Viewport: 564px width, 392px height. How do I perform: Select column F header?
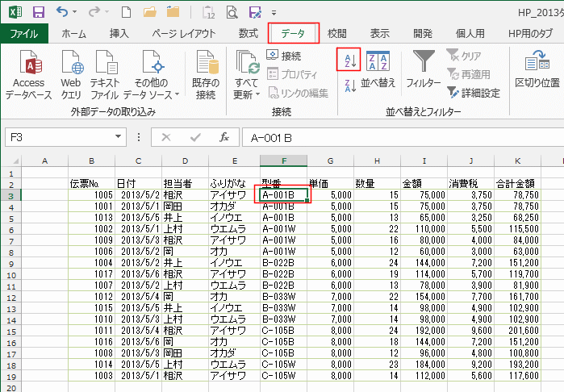283,161
